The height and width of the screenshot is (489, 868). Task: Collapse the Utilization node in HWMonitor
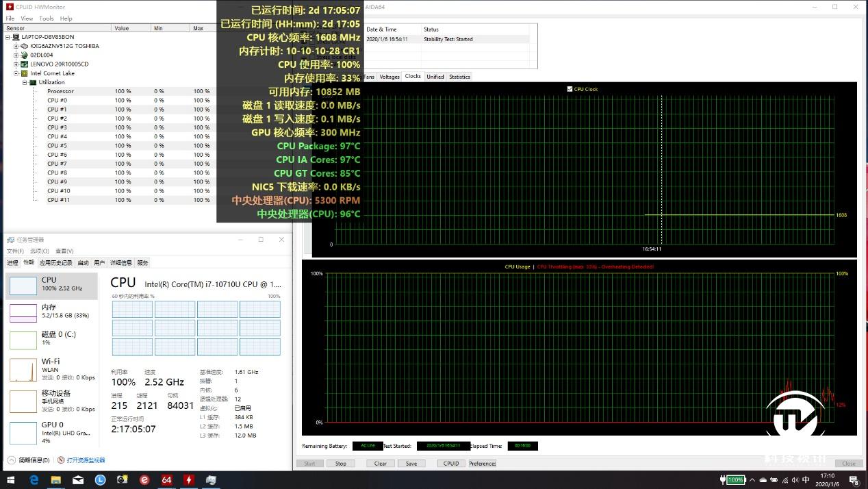(x=23, y=81)
